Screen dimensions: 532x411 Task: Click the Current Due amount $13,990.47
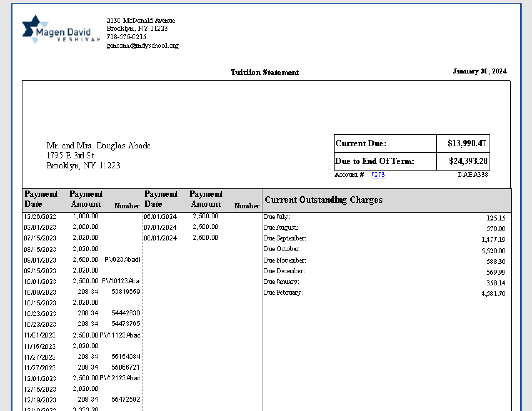click(x=467, y=143)
